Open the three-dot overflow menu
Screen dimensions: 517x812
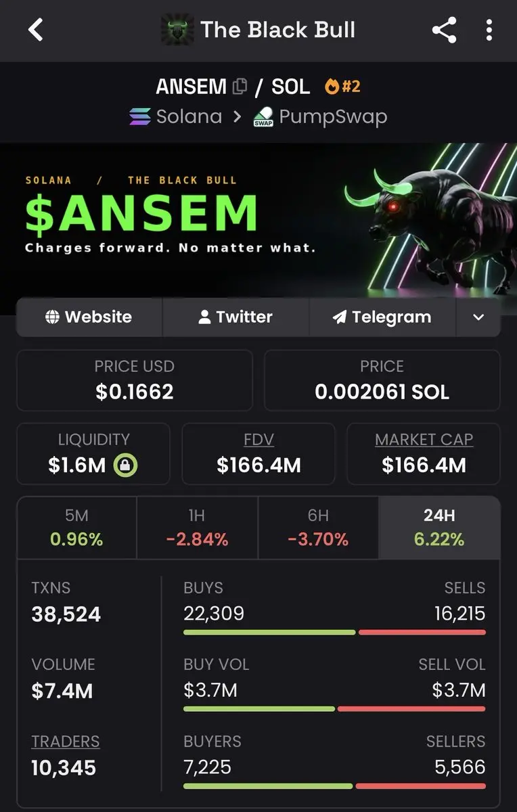coord(489,30)
